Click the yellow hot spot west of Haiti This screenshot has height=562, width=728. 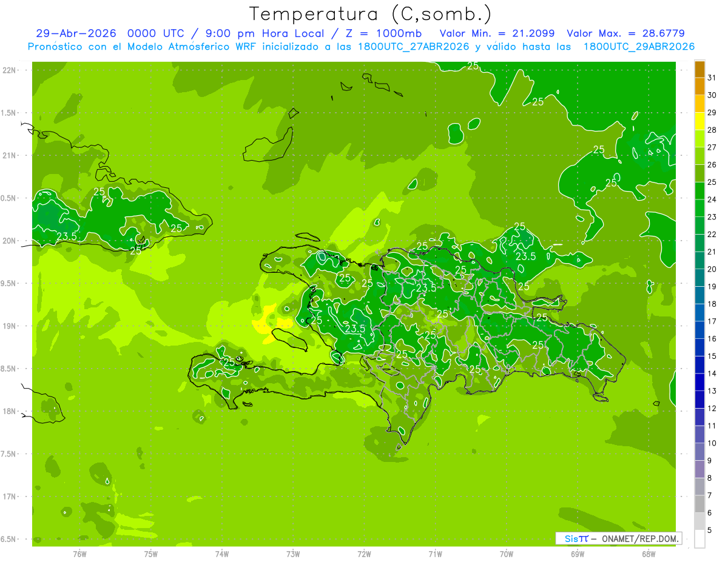pos(267,324)
